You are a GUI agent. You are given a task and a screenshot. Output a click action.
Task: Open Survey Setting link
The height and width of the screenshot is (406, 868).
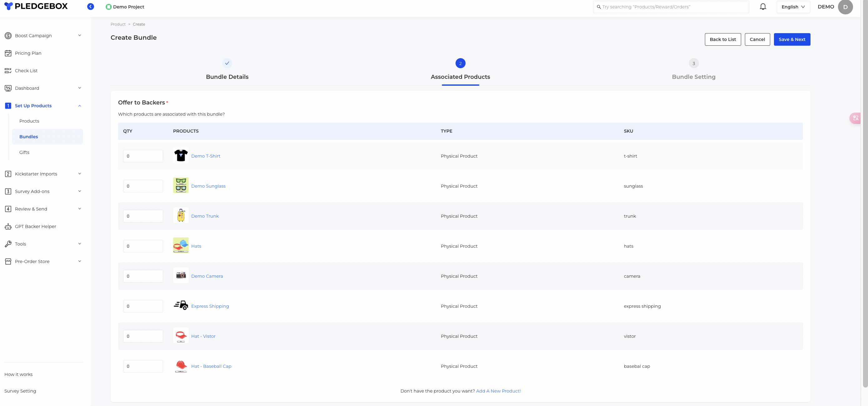20,391
